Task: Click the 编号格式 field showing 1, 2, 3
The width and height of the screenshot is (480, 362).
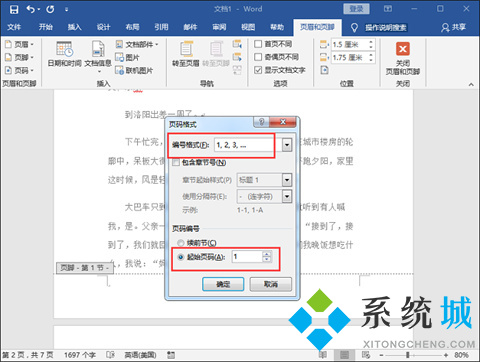Action: [x=248, y=145]
